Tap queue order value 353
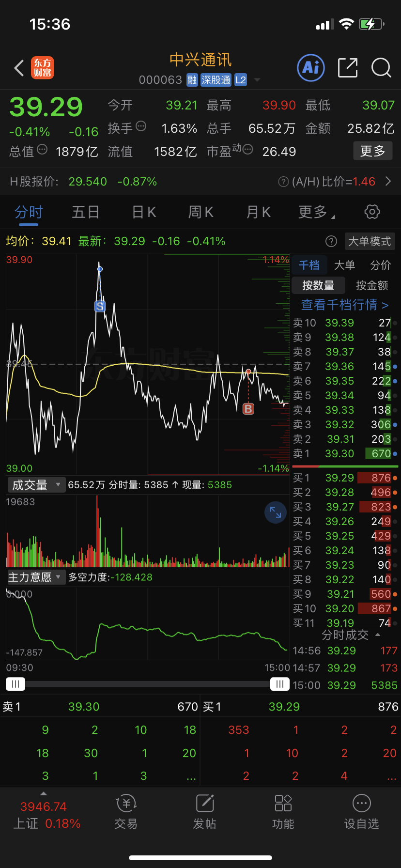The image size is (401, 868). [x=239, y=730]
